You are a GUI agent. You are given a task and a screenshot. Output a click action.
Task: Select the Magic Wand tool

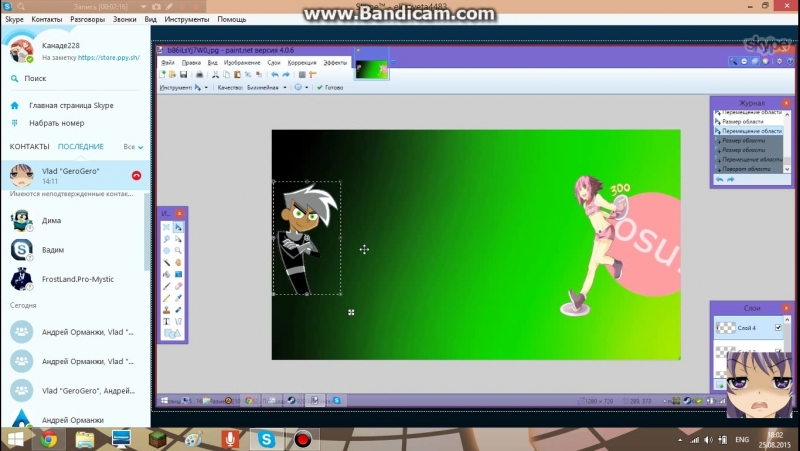click(166, 262)
